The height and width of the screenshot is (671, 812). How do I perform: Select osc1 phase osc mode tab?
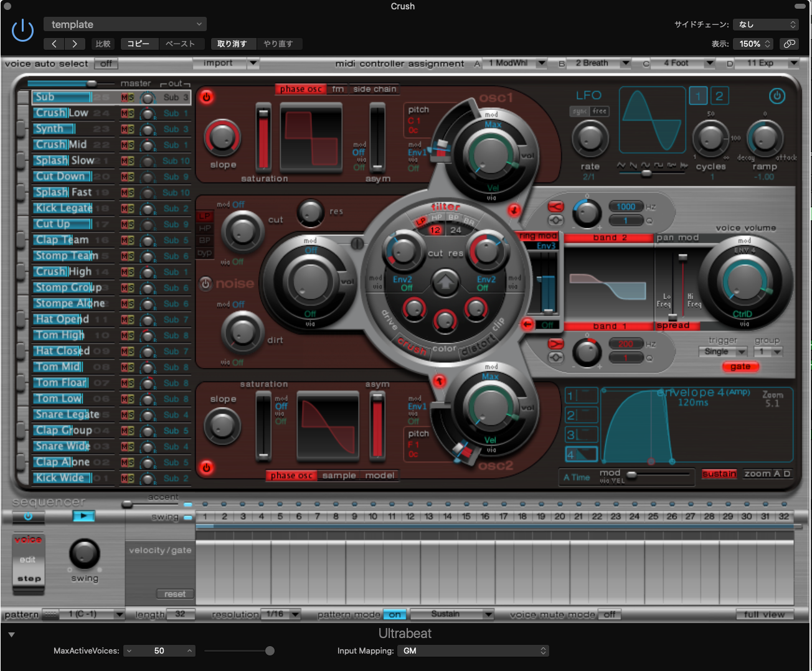point(301,89)
